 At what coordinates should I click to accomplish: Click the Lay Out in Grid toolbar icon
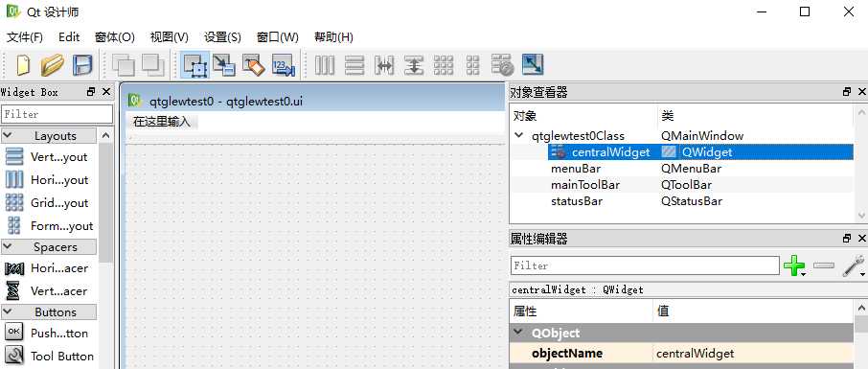pos(444,65)
